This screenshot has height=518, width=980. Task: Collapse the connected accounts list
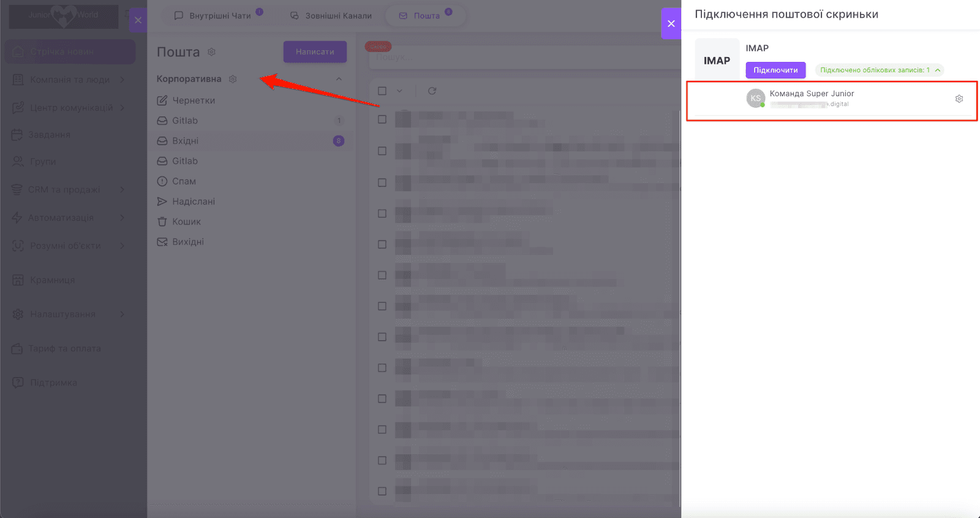[x=938, y=70]
